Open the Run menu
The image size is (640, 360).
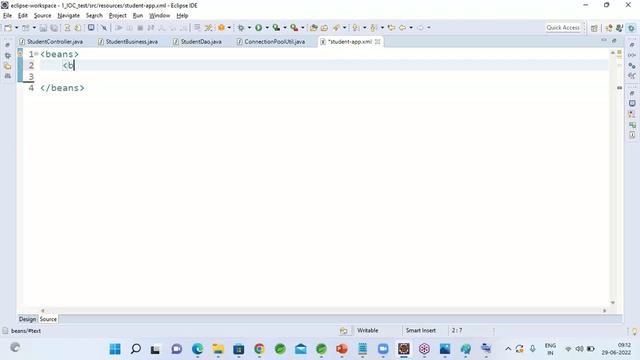138,16
